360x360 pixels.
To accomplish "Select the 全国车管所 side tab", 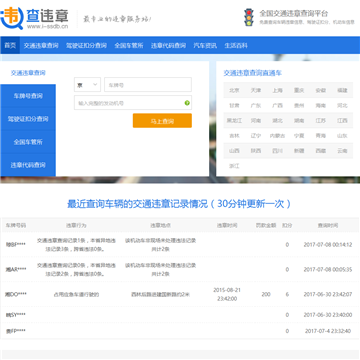I will click(28, 142).
